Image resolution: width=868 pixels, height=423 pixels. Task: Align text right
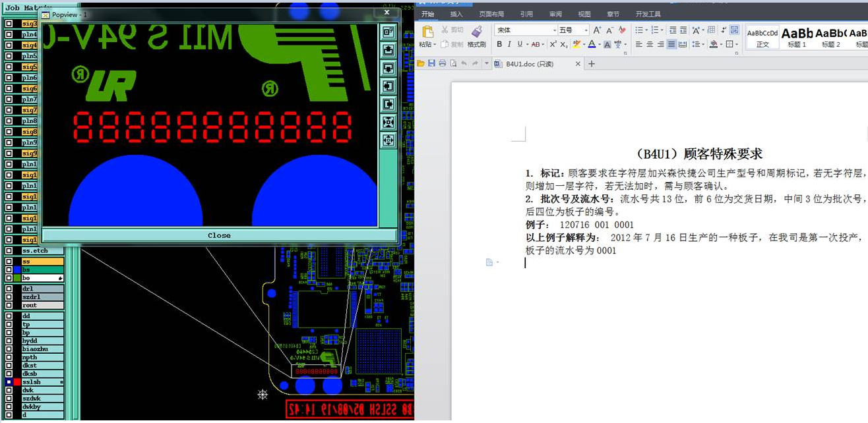pyautogui.click(x=660, y=44)
